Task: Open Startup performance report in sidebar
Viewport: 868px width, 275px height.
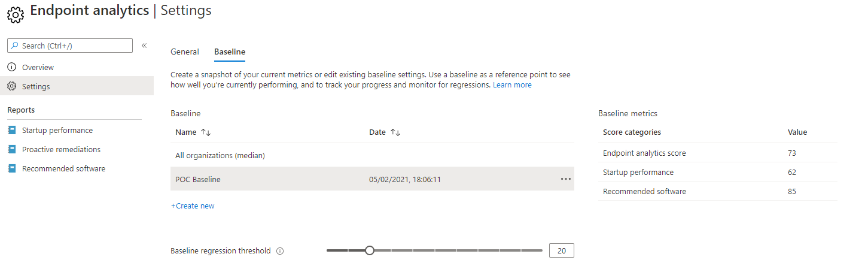Action: [x=57, y=130]
